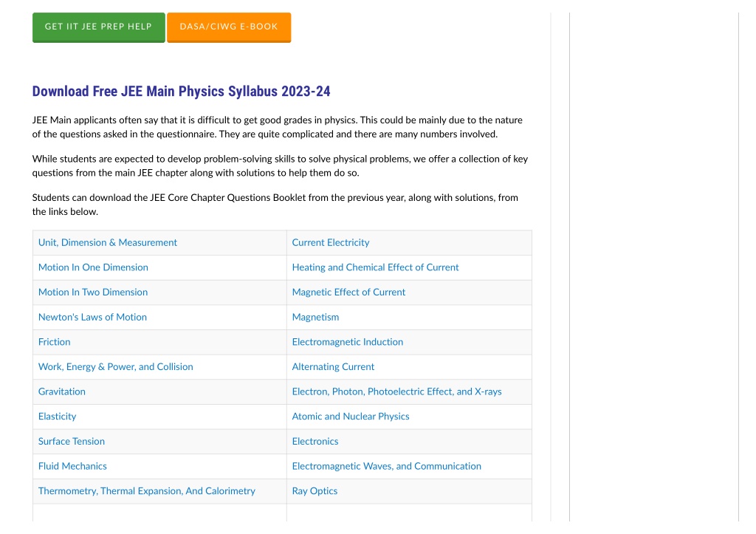
Task: Open Electromagnetic Induction link
Action: coord(348,342)
